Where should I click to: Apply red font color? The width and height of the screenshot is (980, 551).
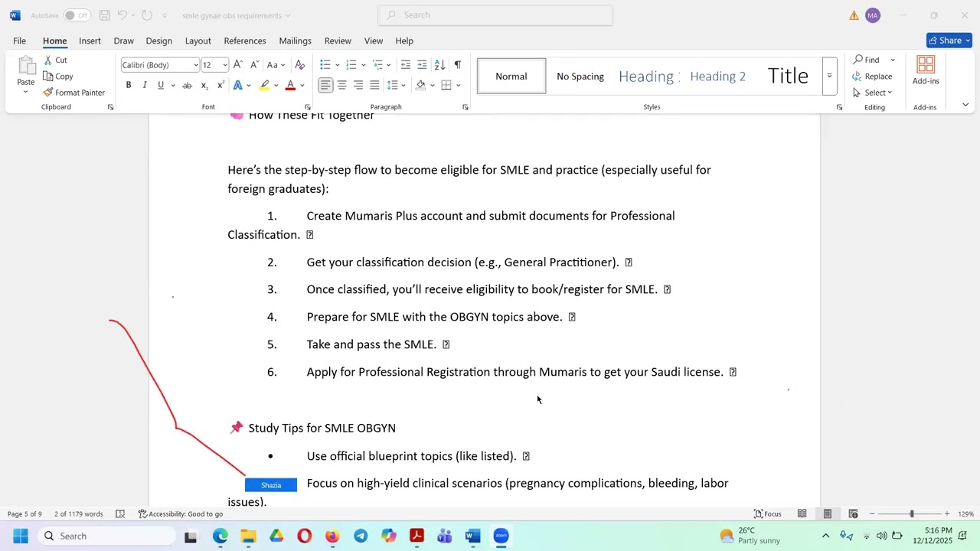click(x=290, y=85)
